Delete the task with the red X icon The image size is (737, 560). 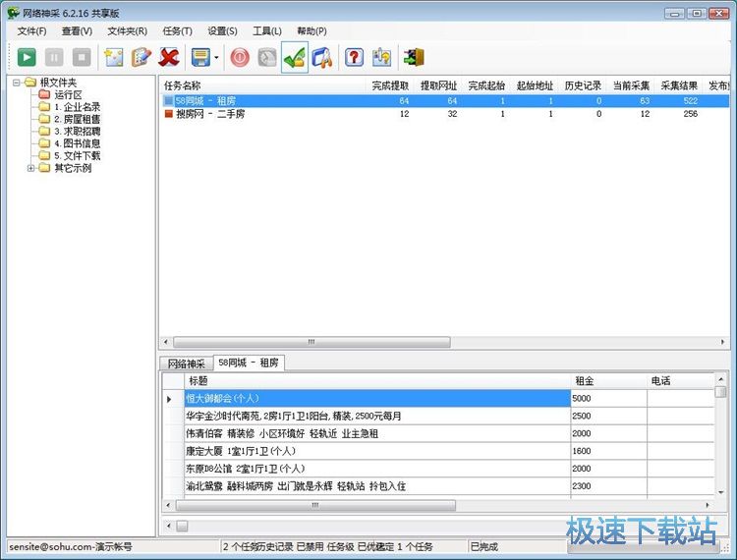(169, 58)
